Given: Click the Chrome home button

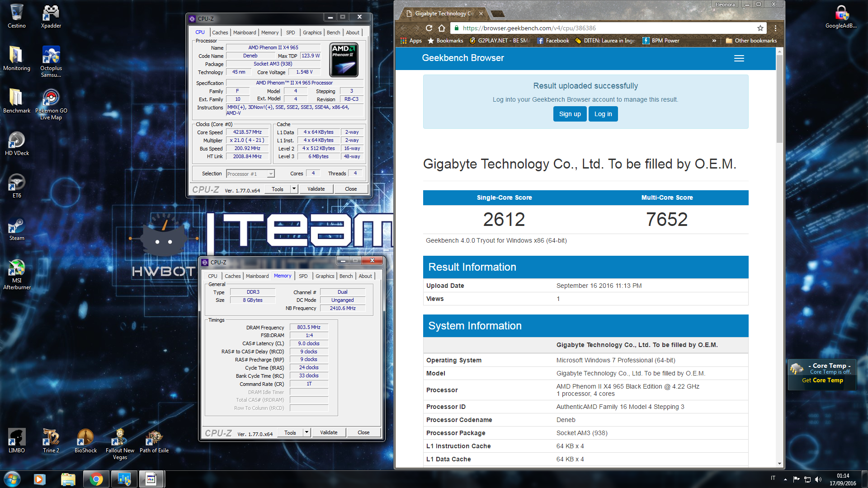Looking at the screenshot, I should [442, 28].
